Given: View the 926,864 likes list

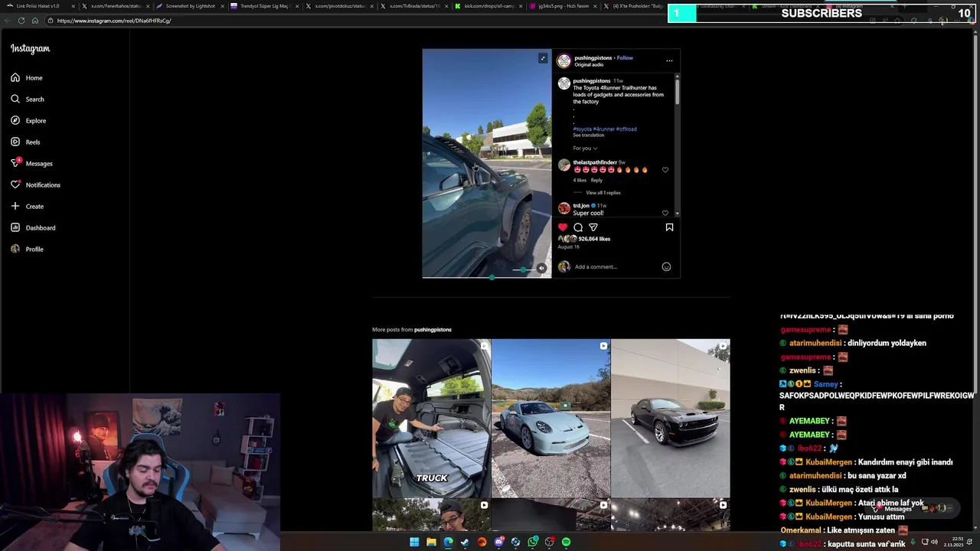Looking at the screenshot, I should pyautogui.click(x=594, y=239).
